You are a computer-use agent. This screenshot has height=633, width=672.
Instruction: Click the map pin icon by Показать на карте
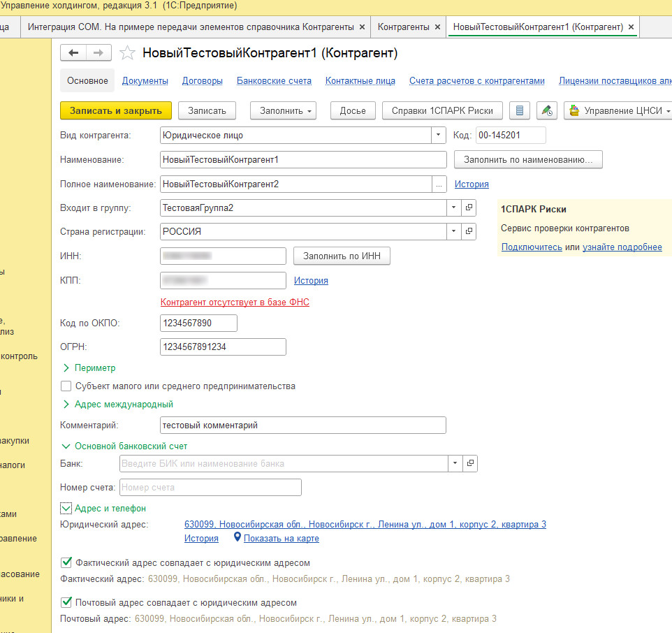tap(237, 537)
